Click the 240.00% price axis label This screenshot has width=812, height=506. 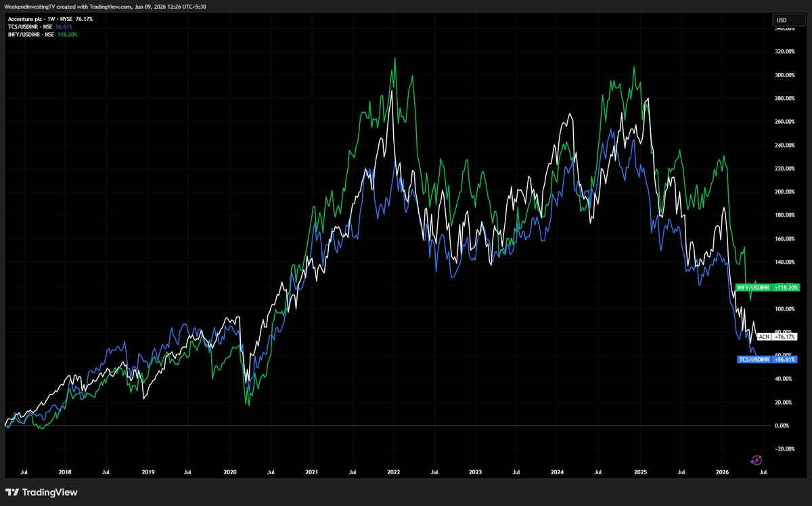point(785,145)
